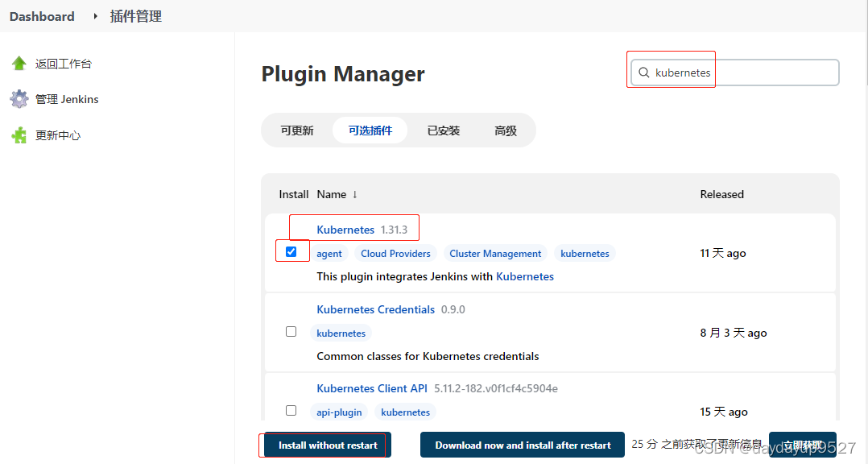868x464 pixels.
Task: Check the Kubernetes Credentials plugin checkbox
Action: (x=291, y=332)
